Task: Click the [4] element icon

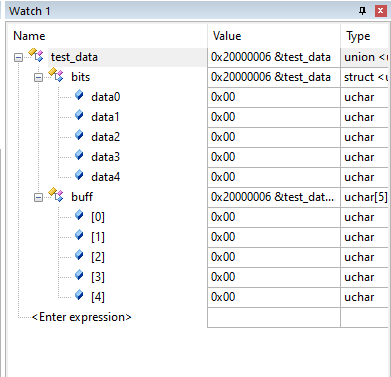Action: point(79,295)
